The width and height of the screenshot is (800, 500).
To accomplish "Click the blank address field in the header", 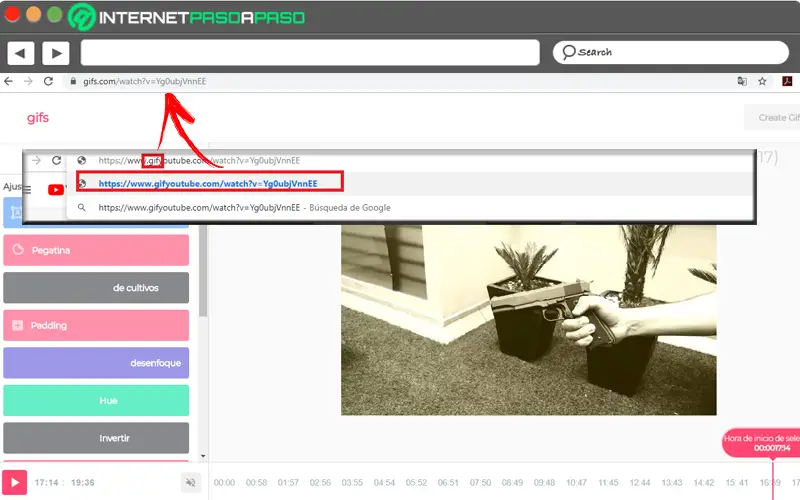I will click(310, 53).
